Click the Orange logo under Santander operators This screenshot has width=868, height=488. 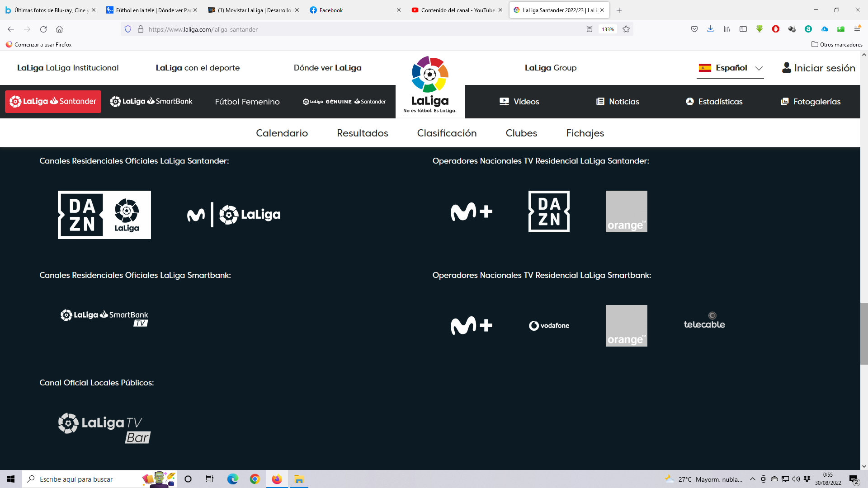coord(627,211)
